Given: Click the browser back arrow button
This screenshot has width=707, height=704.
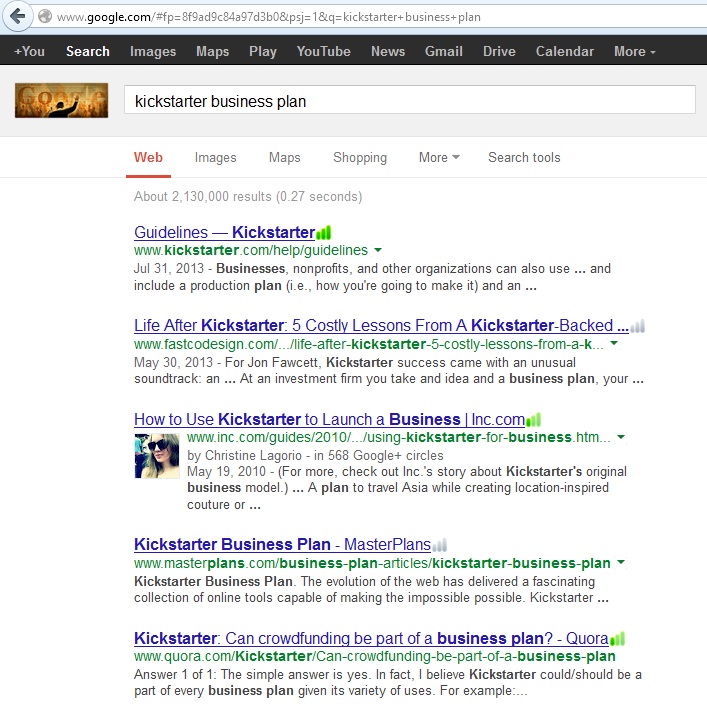Looking at the screenshot, I should point(17,17).
